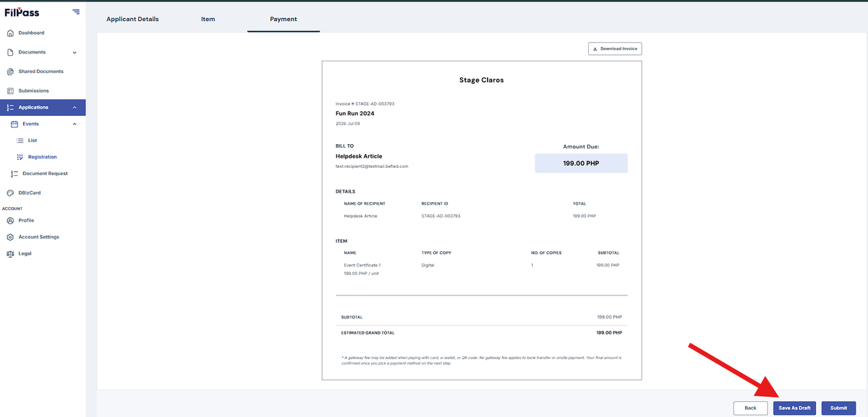Click the 199.00 PHP Amount Due box
Image resolution: width=868 pixels, height=417 pixels.
[582, 164]
